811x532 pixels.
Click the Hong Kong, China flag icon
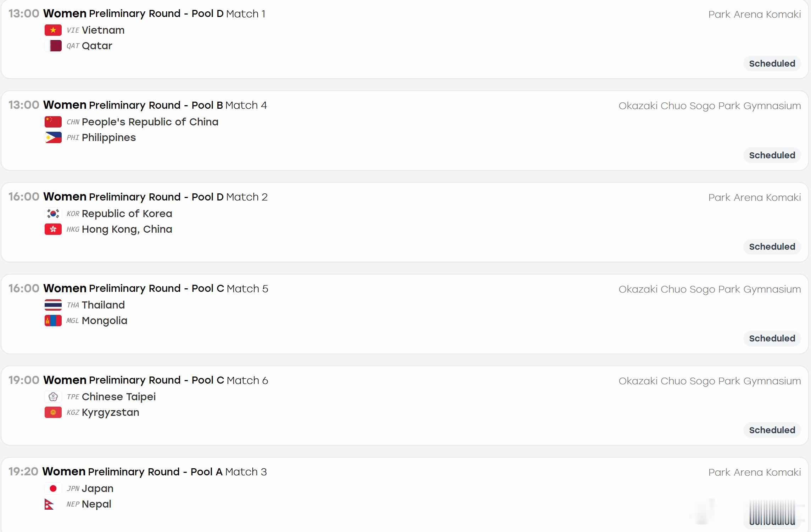(53, 229)
